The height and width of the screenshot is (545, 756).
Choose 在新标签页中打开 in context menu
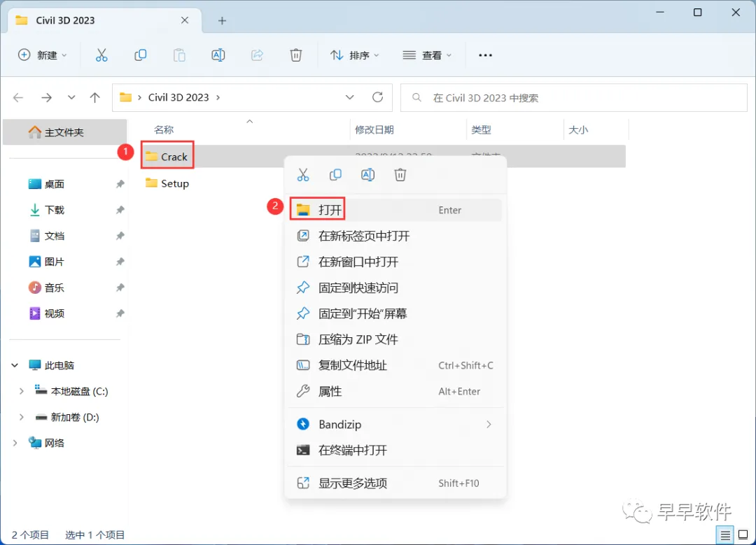[x=395, y=236]
